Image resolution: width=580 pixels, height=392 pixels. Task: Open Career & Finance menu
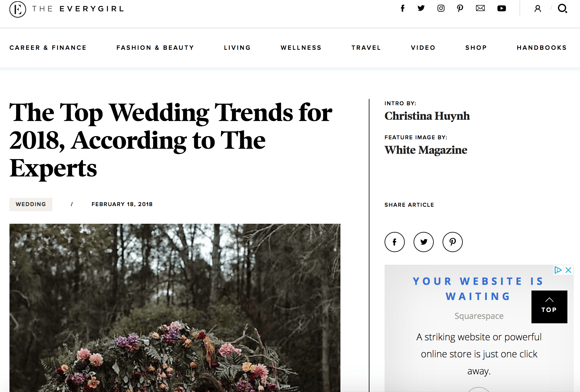(48, 48)
